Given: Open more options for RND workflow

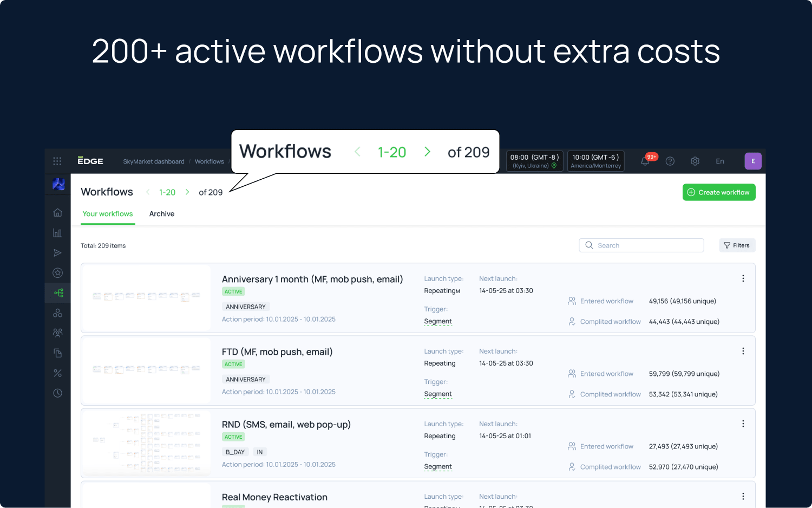Looking at the screenshot, I should point(743,424).
